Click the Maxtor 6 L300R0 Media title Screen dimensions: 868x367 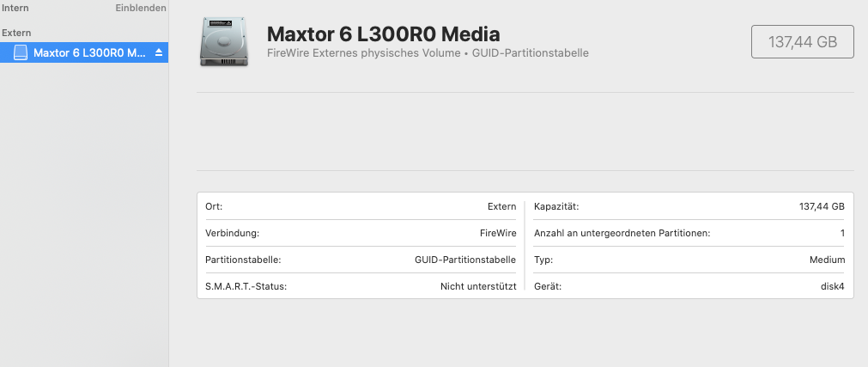click(384, 34)
